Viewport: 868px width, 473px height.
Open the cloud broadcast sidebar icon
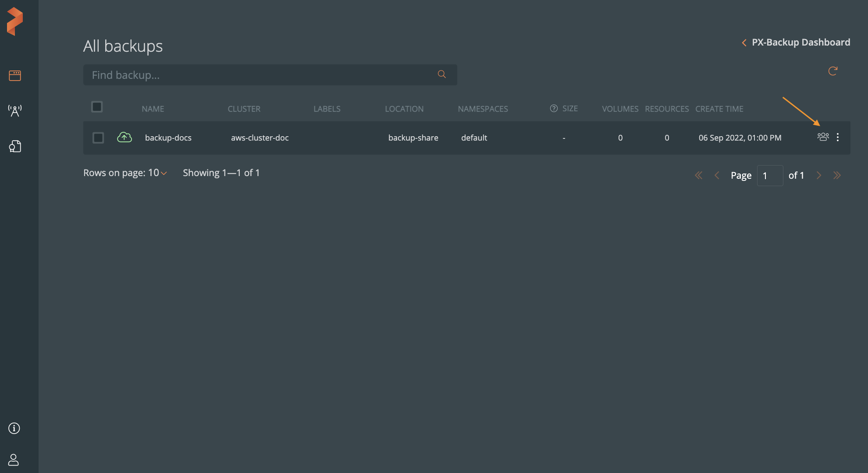[15, 111]
